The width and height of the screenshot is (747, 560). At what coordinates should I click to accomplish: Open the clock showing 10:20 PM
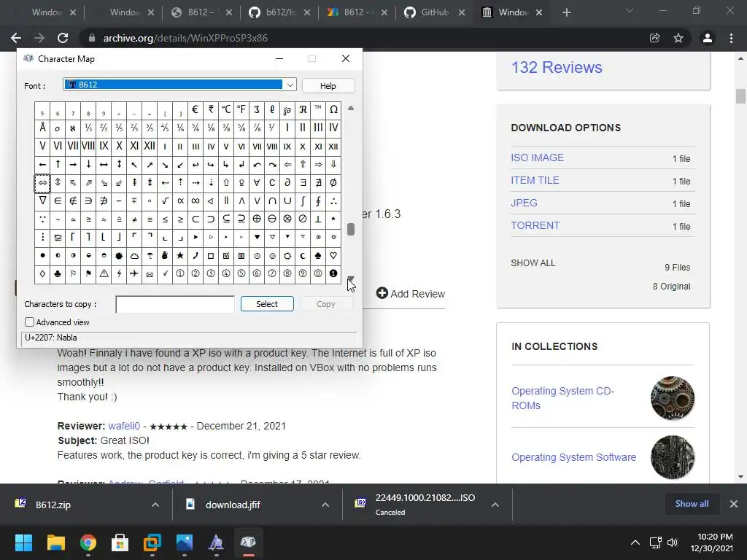711,542
